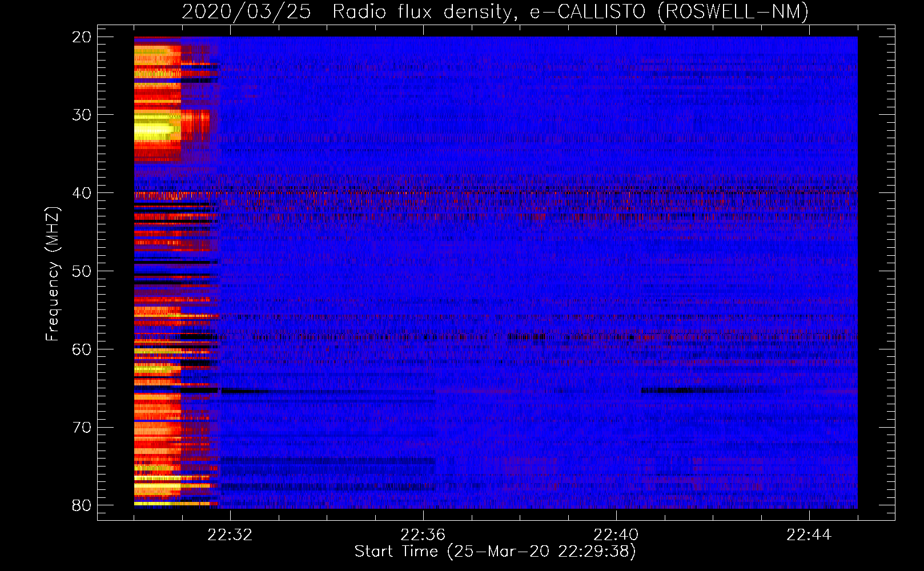
Task: Click the time tick label '22:44'
Action: pyautogui.click(x=809, y=535)
